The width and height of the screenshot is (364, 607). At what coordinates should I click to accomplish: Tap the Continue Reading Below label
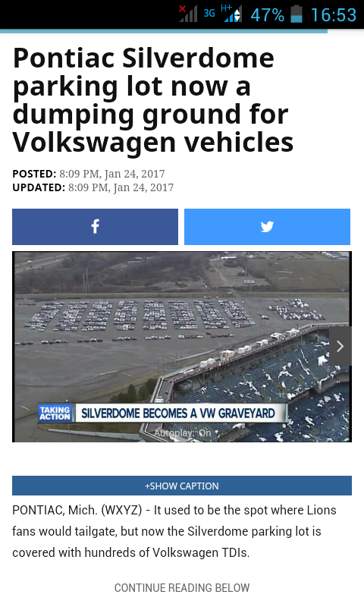click(x=182, y=587)
